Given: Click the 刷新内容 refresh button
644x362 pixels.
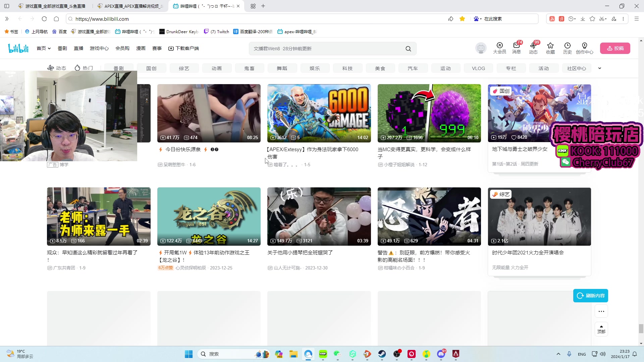Looking at the screenshot, I should click(x=591, y=296).
